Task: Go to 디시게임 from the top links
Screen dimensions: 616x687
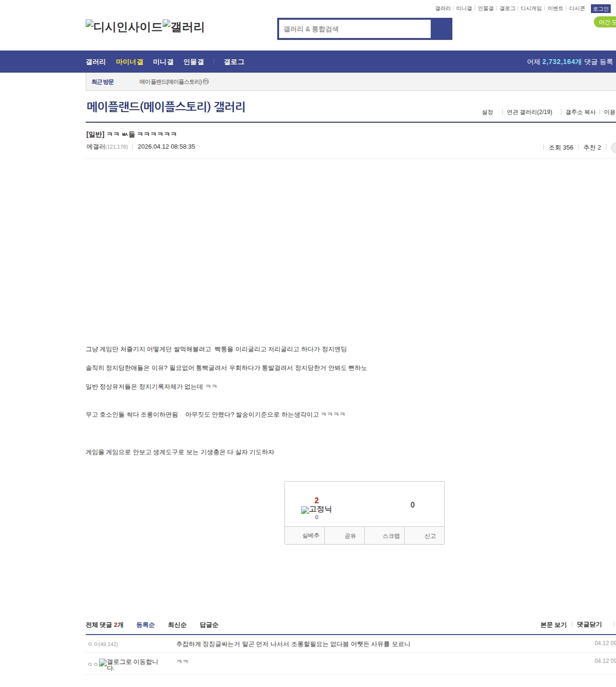Action: click(531, 9)
